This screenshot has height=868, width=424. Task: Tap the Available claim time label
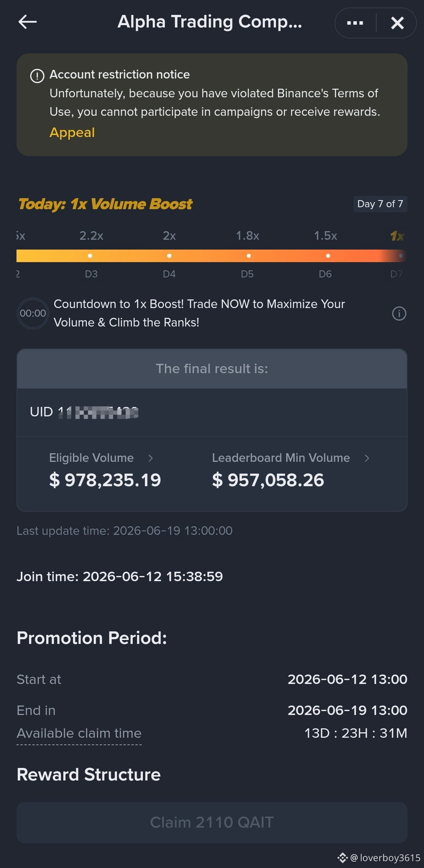79,733
